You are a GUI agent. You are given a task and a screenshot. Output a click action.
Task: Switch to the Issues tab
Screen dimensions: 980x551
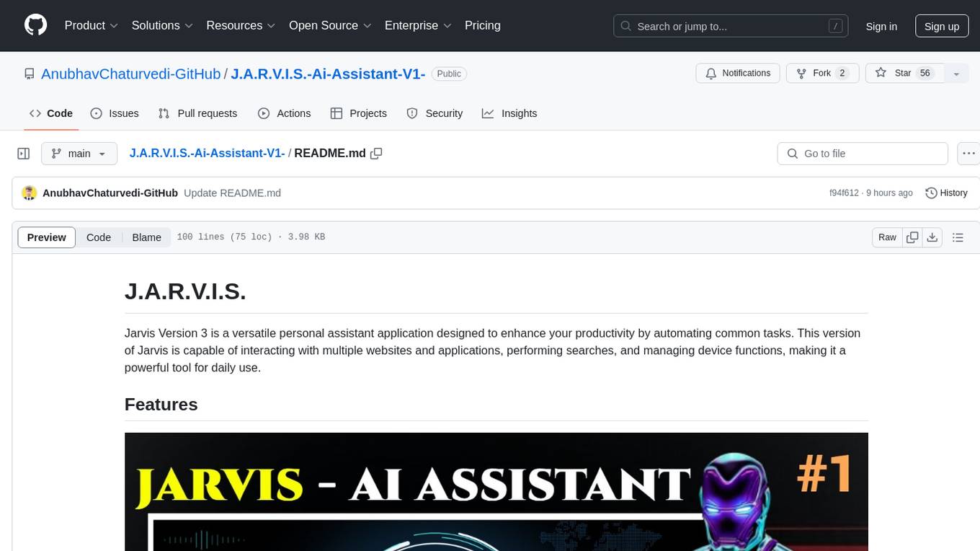pos(115,113)
